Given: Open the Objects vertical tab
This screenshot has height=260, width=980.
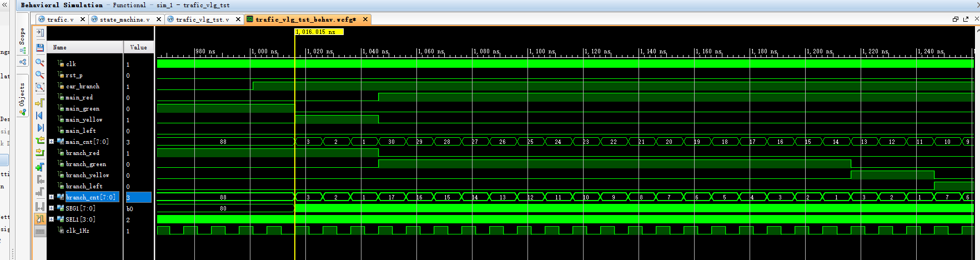Looking at the screenshot, I should (x=22, y=94).
